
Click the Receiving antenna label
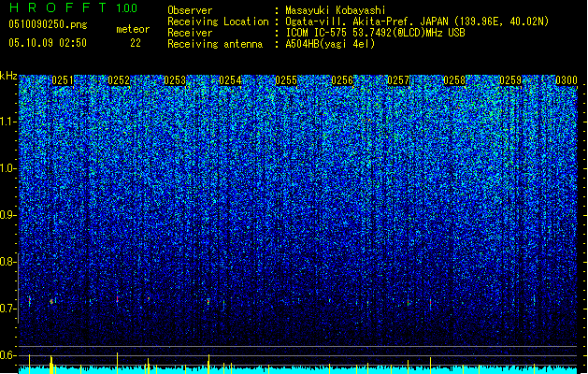click(215, 44)
